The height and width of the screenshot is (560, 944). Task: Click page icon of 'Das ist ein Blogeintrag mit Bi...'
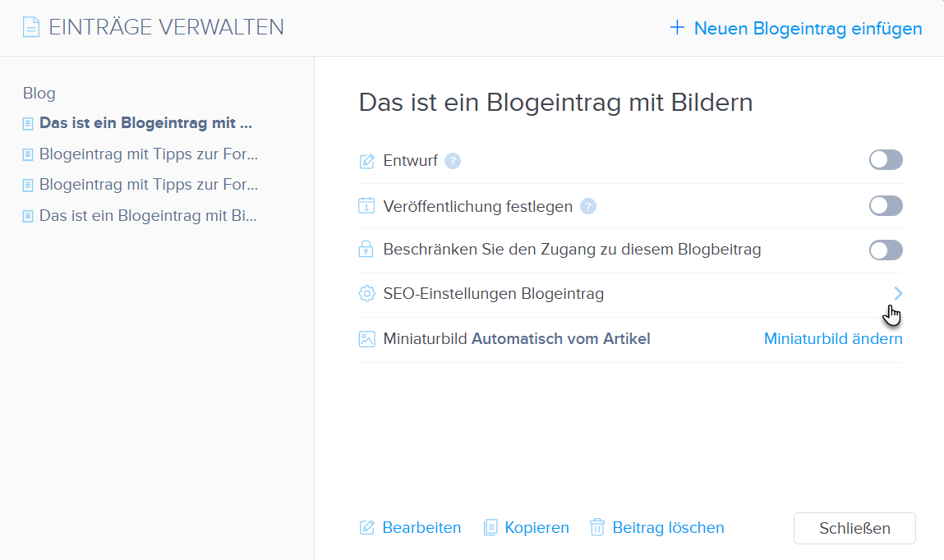tap(28, 216)
